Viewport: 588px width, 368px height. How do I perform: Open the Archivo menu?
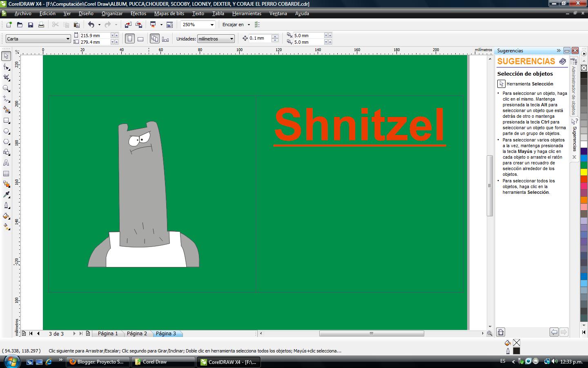(23, 13)
